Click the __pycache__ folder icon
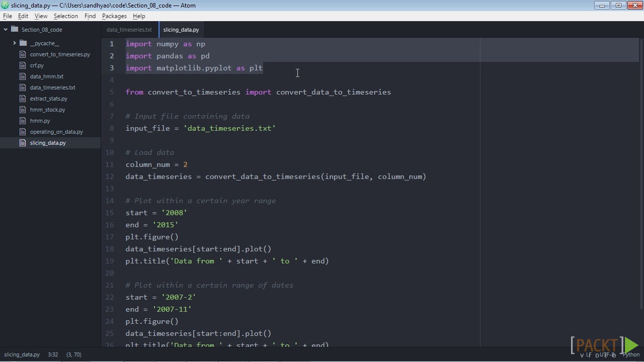This screenshot has width=644, height=362. (x=23, y=43)
